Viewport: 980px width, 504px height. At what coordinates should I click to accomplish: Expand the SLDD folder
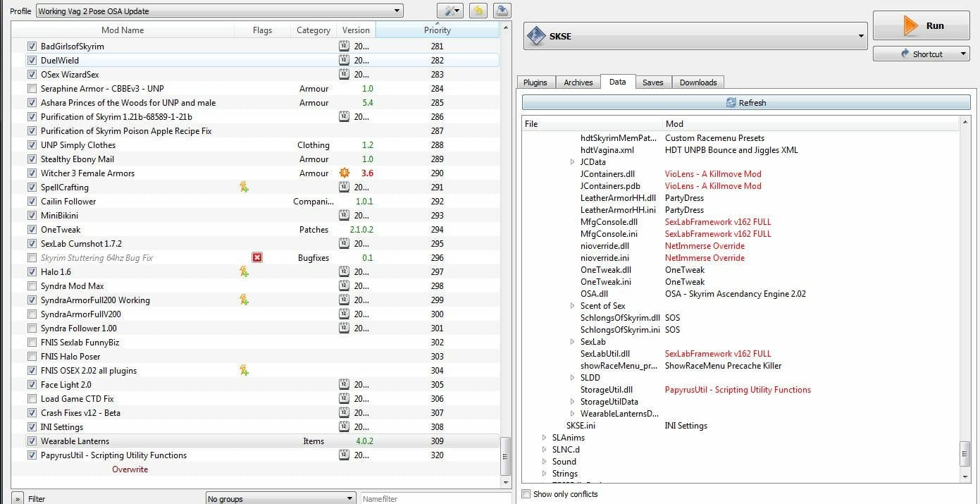[x=572, y=378]
